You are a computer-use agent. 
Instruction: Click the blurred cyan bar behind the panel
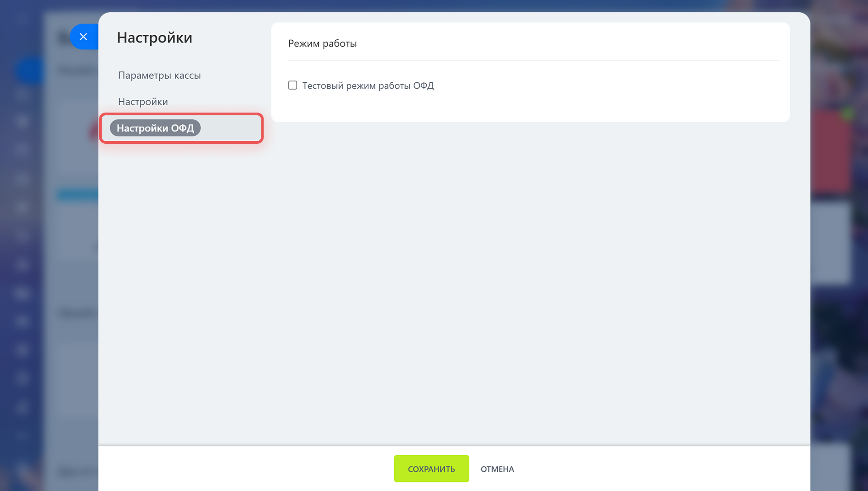[x=77, y=195]
